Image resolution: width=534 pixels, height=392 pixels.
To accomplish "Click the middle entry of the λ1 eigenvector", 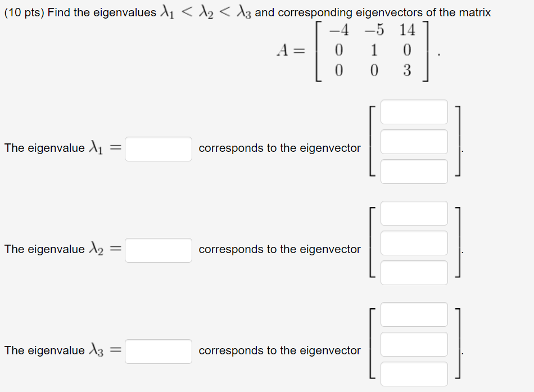I will [x=414, y=142].
